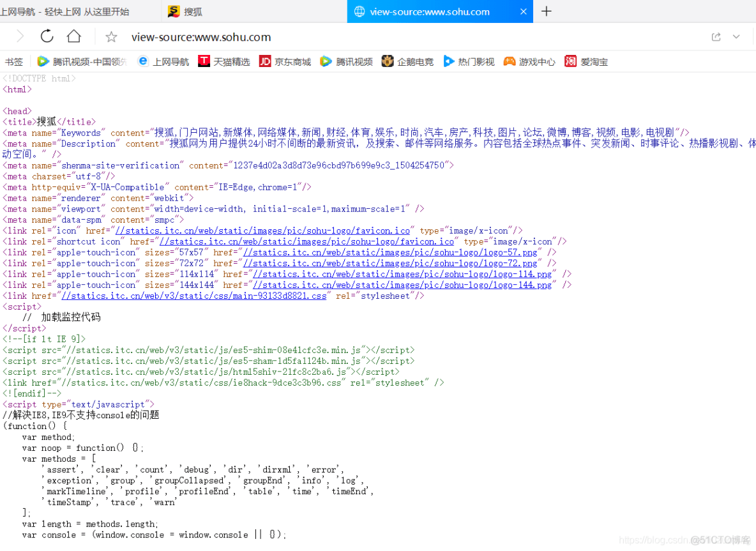Click the 加载监控代码 comment line
This screenshot has height=551, width=756.
pos(62,317)
